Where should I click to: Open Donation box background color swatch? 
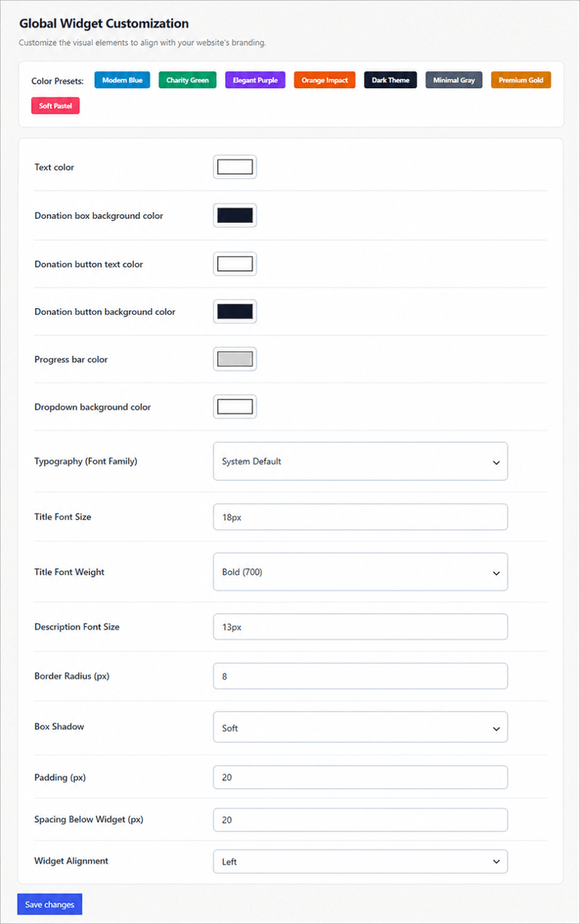coord(235,215)
